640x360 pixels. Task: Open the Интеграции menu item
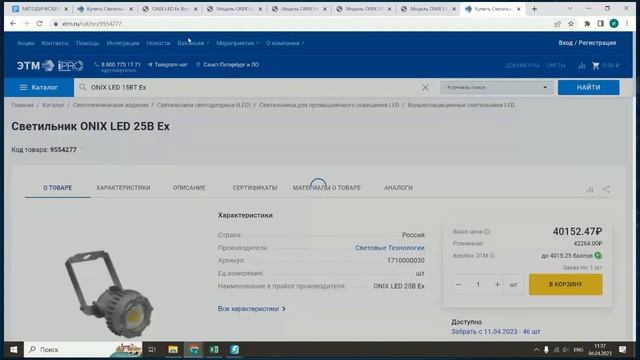pos(123,43)
